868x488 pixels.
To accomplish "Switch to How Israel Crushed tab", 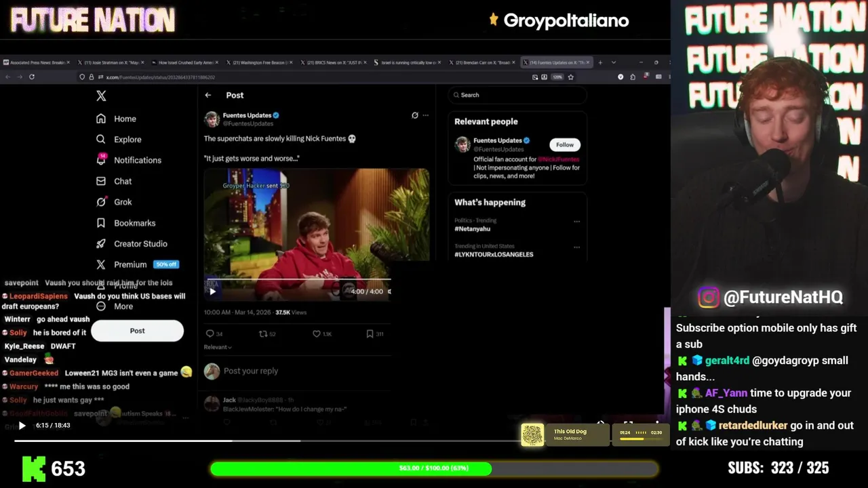I will coord(184,62).
